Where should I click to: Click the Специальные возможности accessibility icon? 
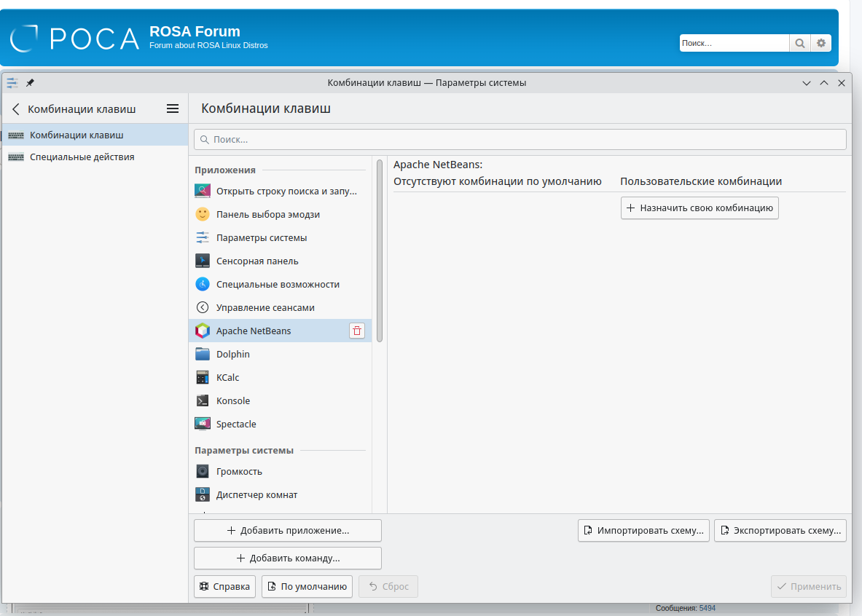(203, 284)
